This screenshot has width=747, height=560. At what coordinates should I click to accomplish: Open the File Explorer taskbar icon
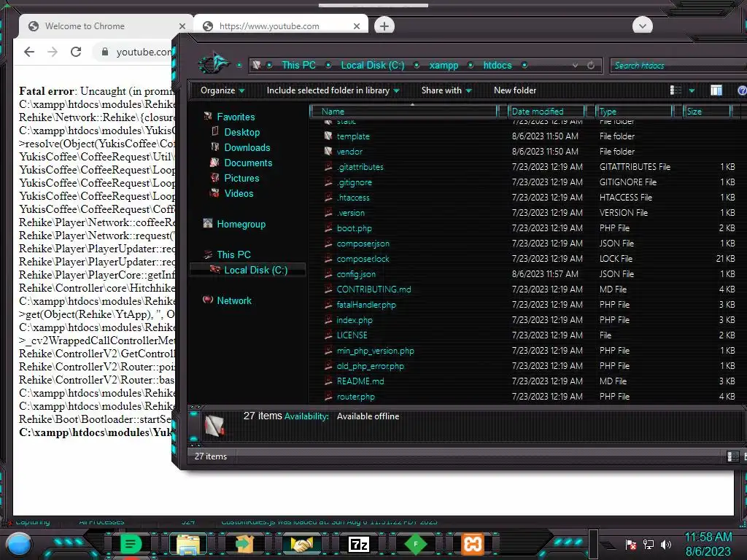tap(188, 545)
